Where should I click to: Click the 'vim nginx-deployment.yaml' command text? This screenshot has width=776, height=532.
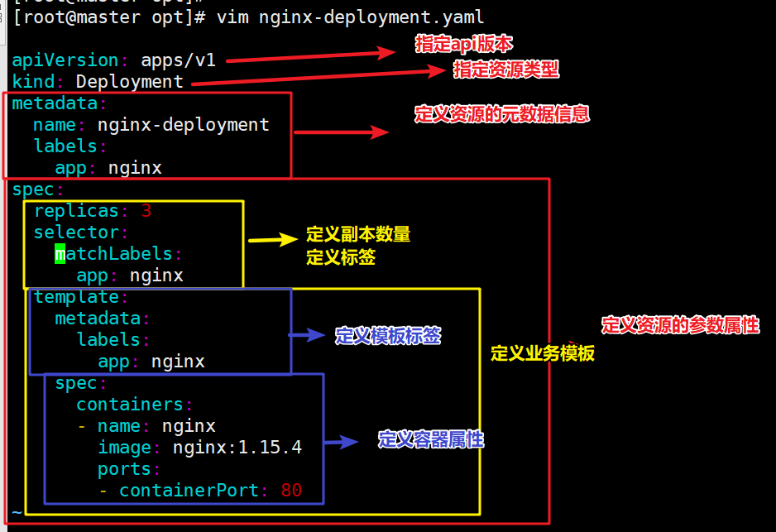pos(351,18)
